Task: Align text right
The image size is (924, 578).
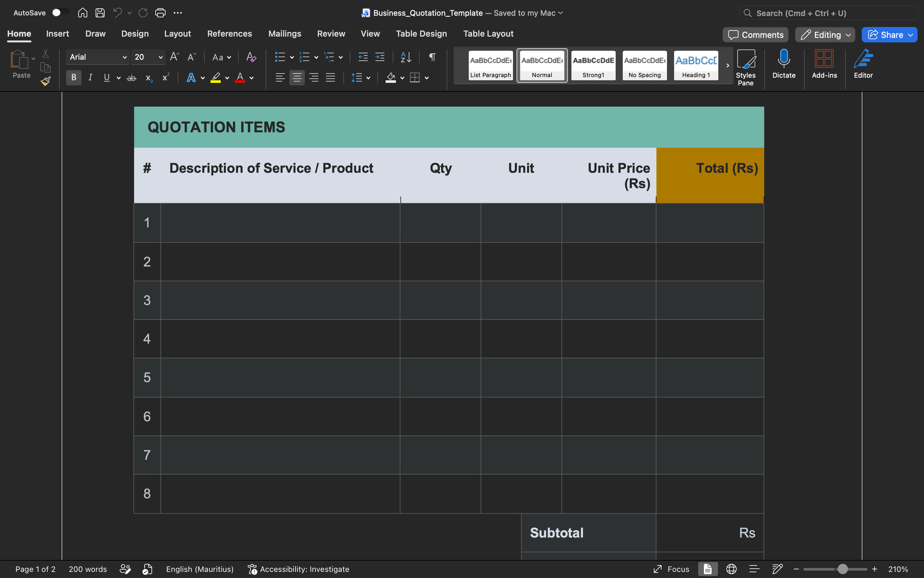Action: [x=314, y=78]
